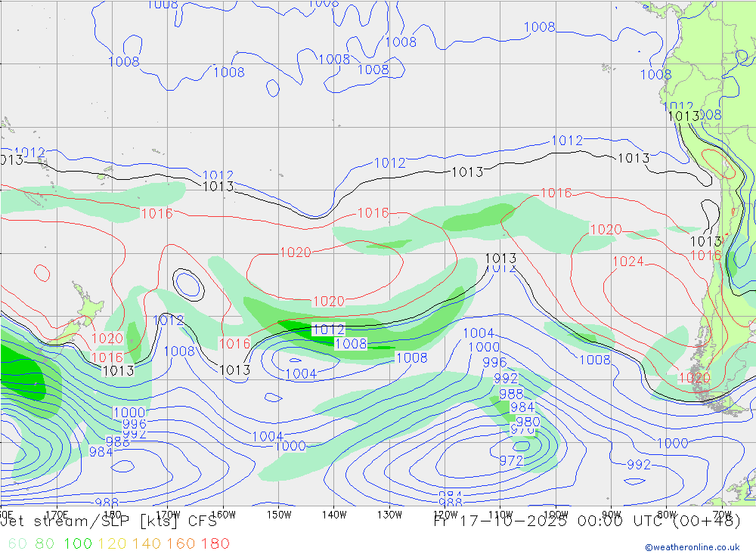Screen dimensions: 756x554
Task: Click the 972 low-pressure isobar label
Action: pos(511,461)
